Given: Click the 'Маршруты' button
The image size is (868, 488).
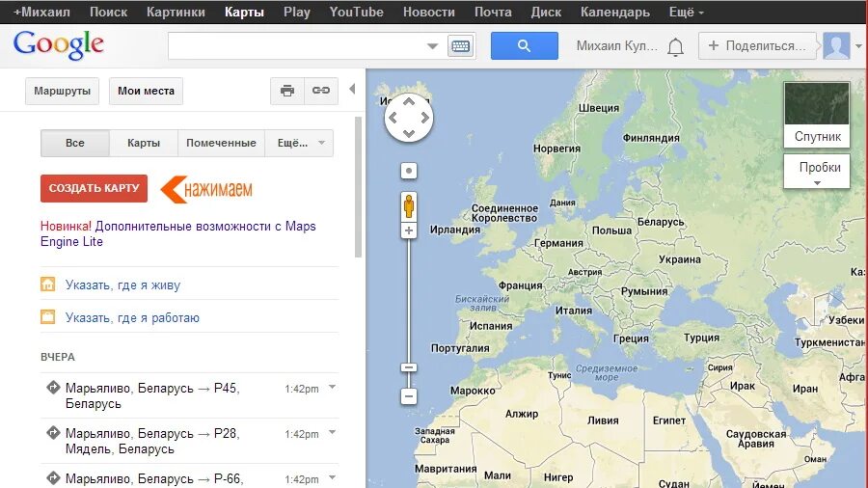Looking at the screenshot, I should tap(62, 91).
